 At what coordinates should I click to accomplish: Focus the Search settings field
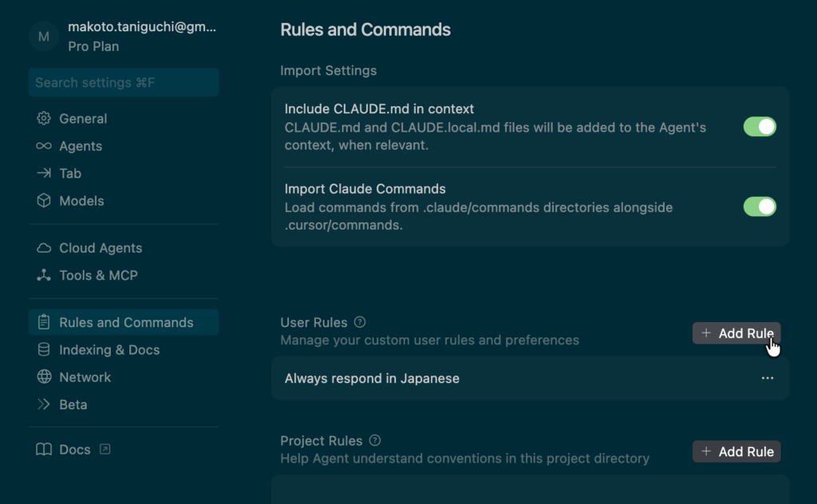tap(124, 82)
